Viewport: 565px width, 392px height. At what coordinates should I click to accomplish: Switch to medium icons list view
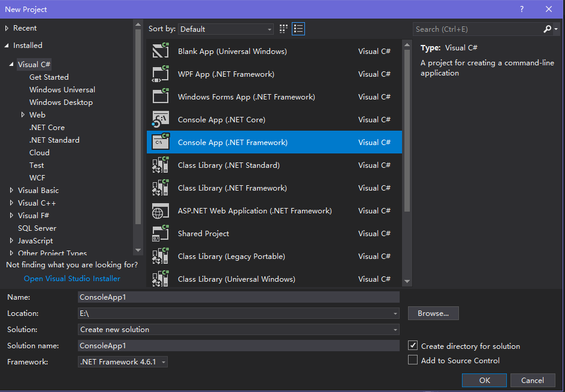(298, 29)
